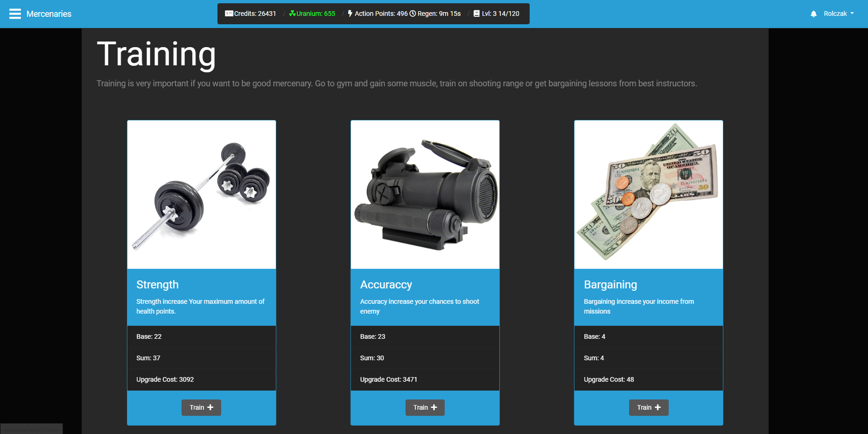Train the Strength stat
The width and height of the screenshot is (868, 434).
click(x=201, y=407)
